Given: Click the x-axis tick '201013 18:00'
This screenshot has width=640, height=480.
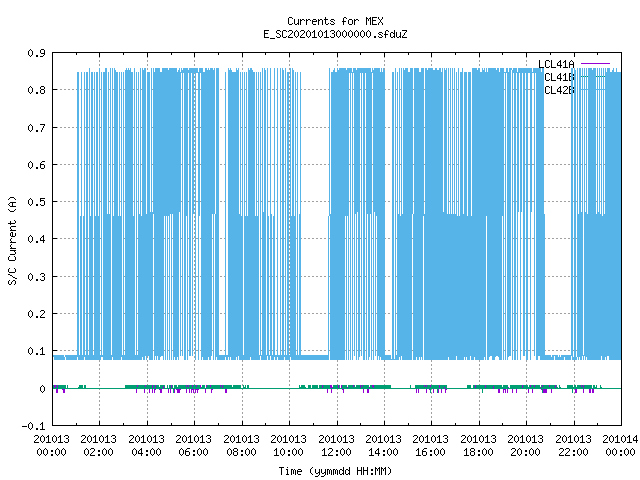Looking at the screenshot, I should (478, 446).
